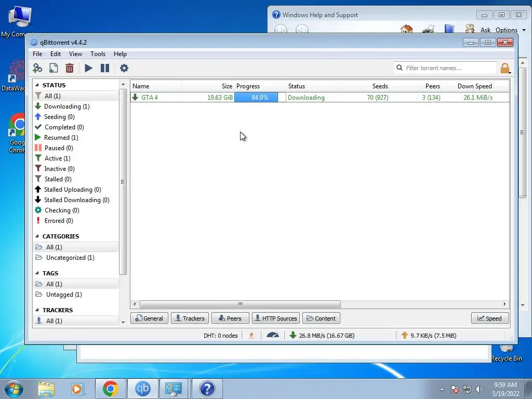Select All (1) under TRACKERS

point(76,321)
